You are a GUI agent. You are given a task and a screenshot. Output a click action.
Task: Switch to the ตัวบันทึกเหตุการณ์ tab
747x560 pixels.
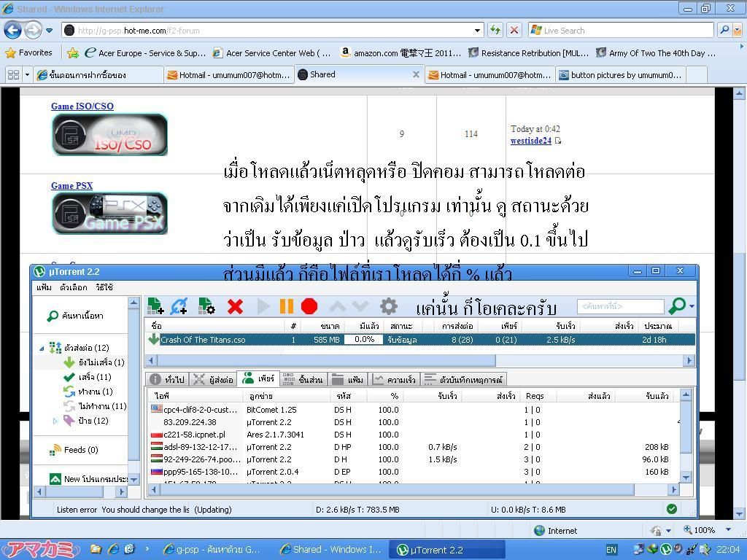463,379
